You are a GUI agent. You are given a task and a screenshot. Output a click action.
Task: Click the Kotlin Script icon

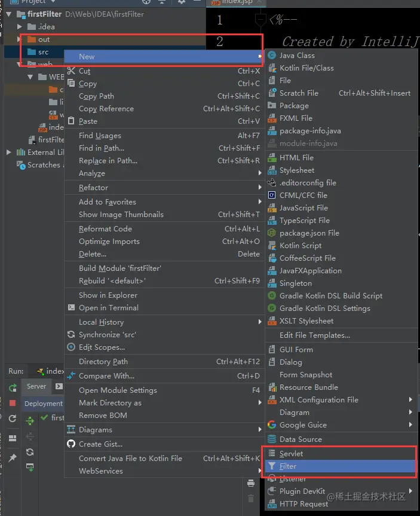272,246
